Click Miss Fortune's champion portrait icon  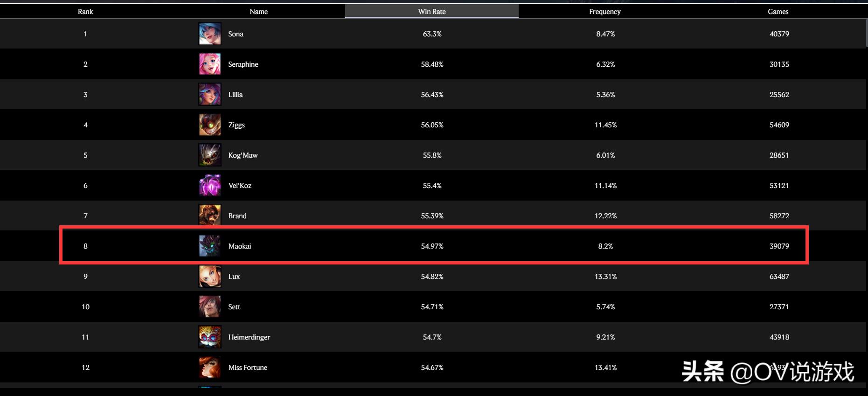pyautogui.click(x=210, y=368)
